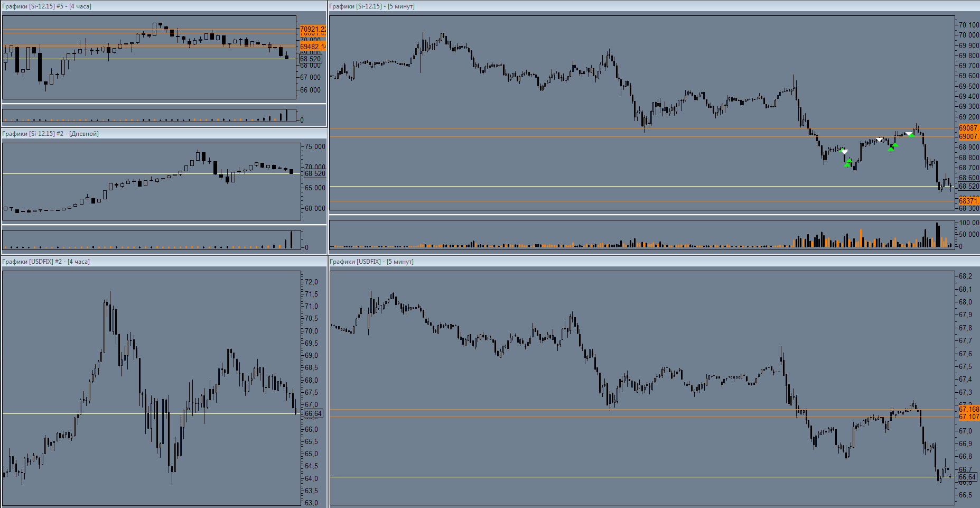Focus the USDFIX #2 4 часа chart title bar
The image size is (980, 508).
(x=46, y=262)
